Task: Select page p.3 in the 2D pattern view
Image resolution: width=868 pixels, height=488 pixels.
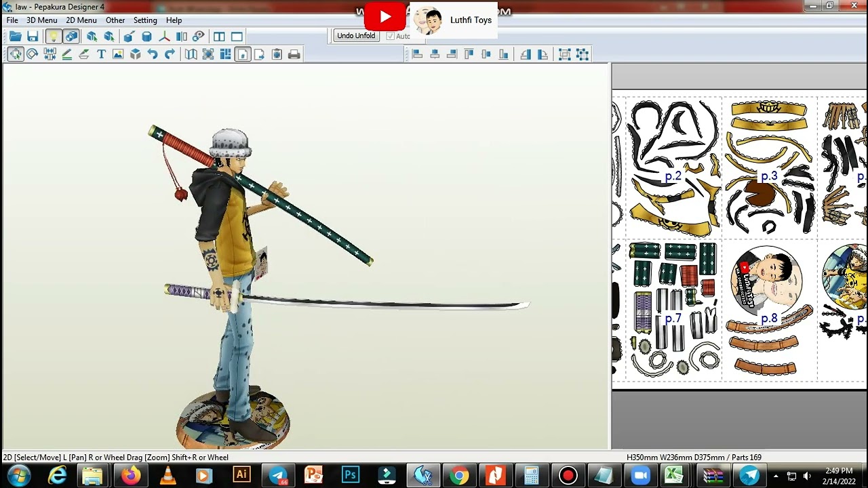Action: [x=769, y=176]
